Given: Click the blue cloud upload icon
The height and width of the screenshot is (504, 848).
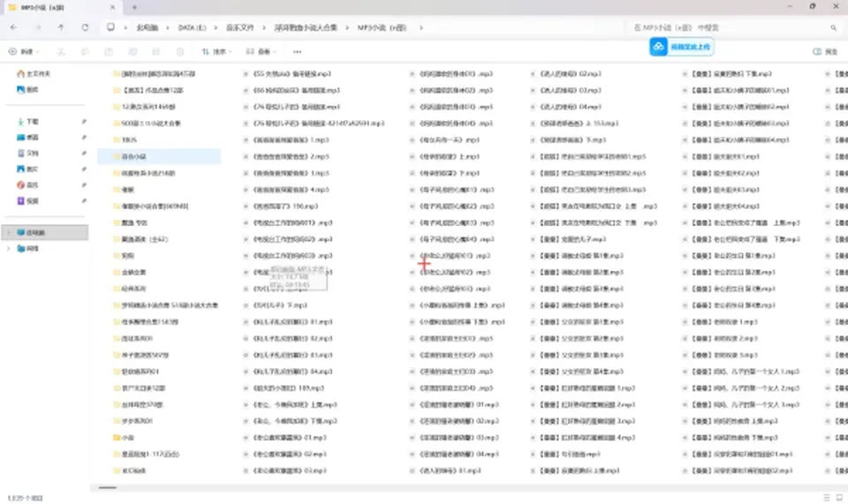Looking at the screenshot, I should [658, 47].
